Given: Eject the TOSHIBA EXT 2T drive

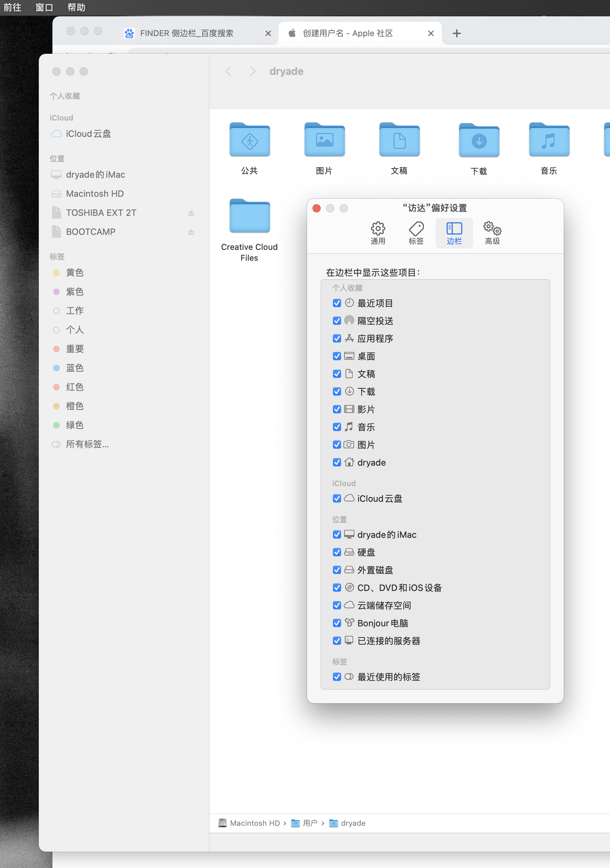Looking at the screenshot, I should click(x=191, y=213).
